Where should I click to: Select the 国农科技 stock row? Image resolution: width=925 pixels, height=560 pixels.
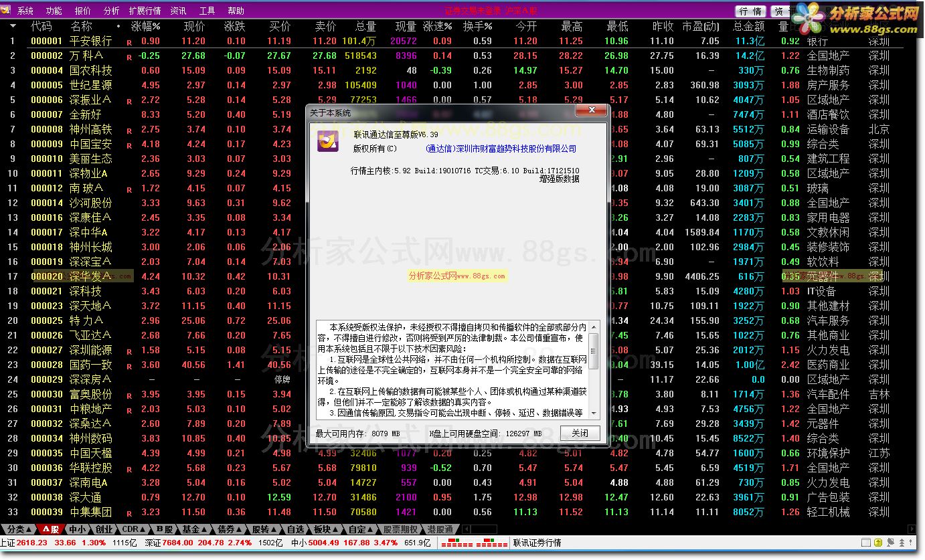[452, 70]
